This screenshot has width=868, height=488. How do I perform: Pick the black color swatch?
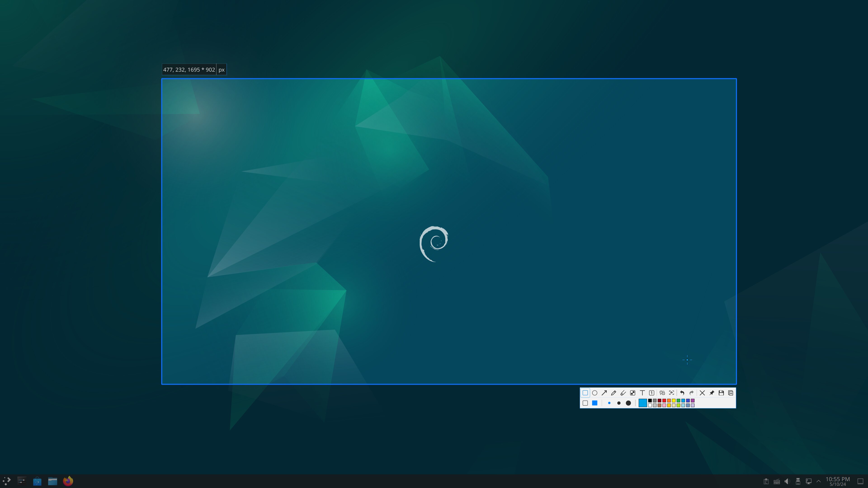(650, 401)
